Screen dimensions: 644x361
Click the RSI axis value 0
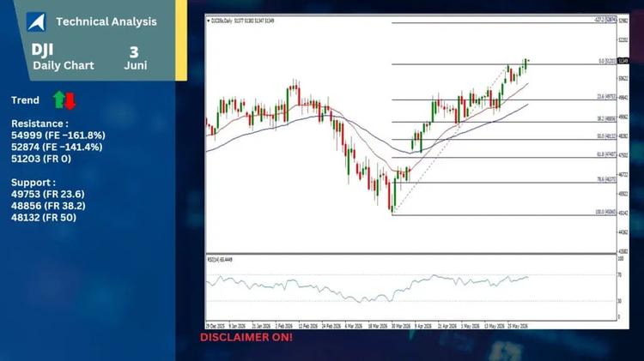(x=619, y=317)
